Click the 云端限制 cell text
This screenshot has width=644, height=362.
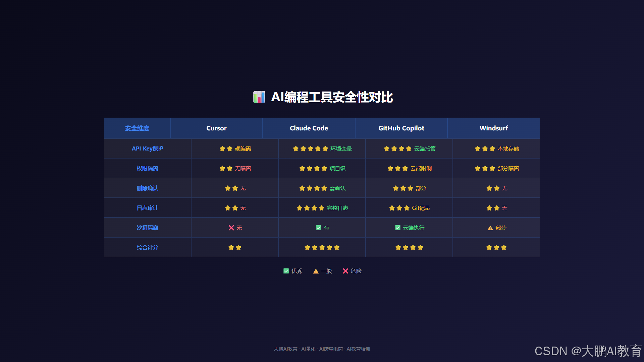(421, 169)
